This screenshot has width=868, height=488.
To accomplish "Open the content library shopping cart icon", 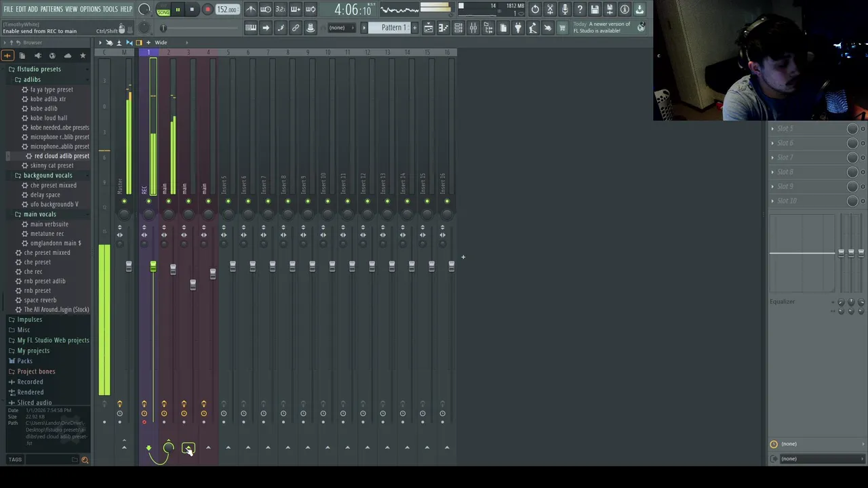I will [x=562, y=28].
